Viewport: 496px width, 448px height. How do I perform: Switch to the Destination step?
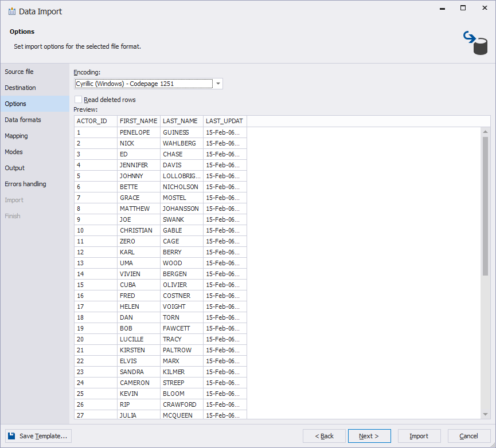pyautogui.click(x=21, y=88)
